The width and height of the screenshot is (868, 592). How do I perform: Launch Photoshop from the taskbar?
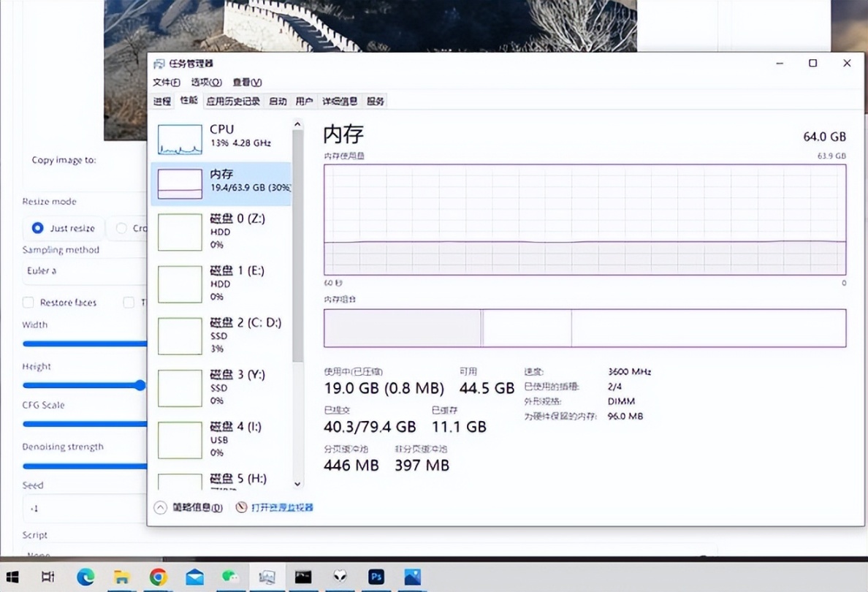click(376, 577)
